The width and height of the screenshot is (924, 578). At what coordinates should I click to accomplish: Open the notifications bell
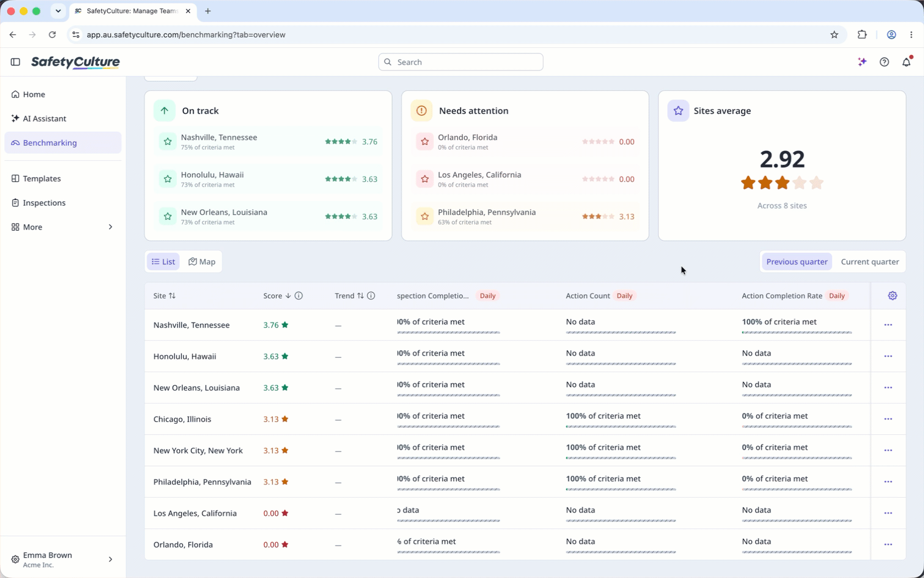[906, 62]
